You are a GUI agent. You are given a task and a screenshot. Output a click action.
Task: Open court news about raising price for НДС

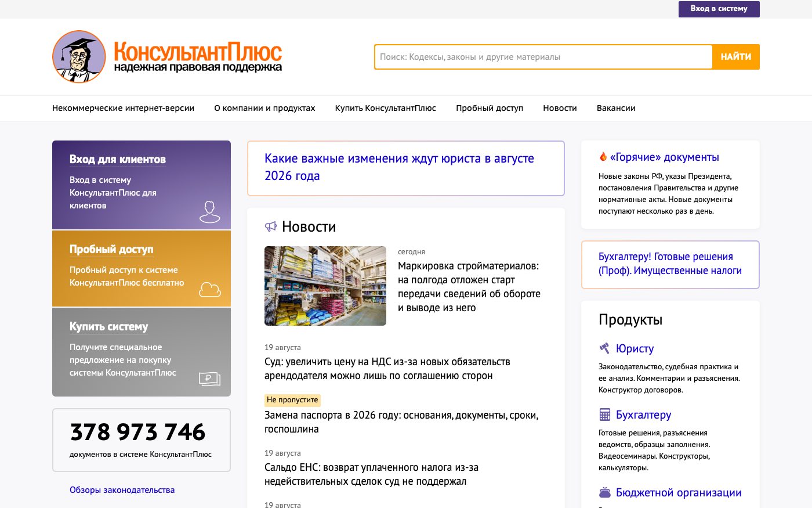coord(387,369)
